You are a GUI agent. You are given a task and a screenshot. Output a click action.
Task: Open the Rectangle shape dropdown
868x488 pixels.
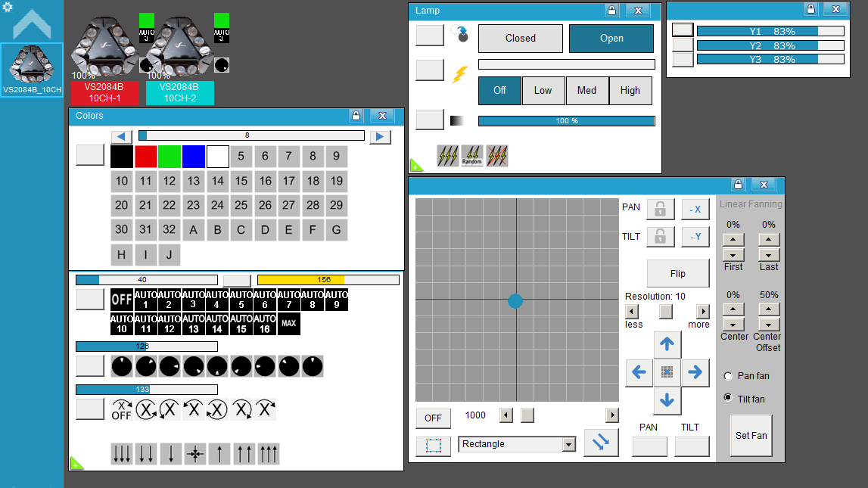point(568,444)
